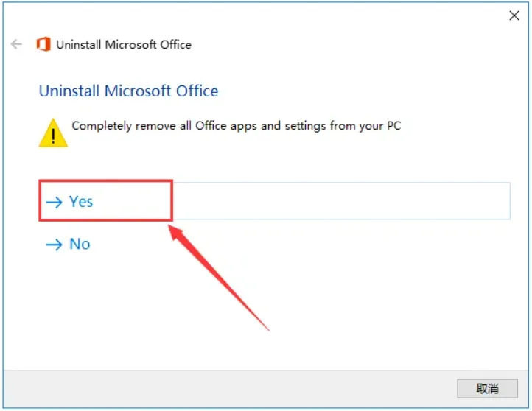Click the orange Office logo icon
This screenshot has height=411, width=532.
coord(43,44)
